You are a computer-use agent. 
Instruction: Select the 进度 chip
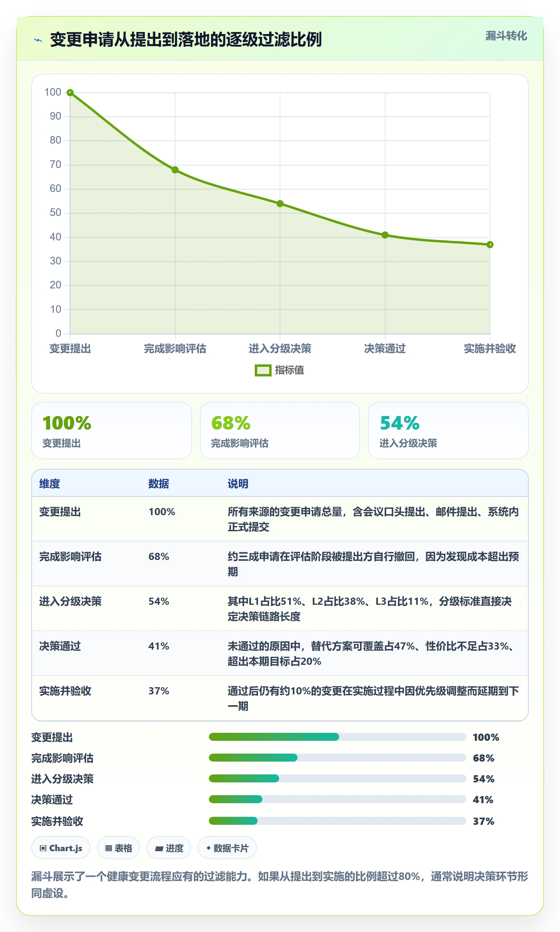click(169, 848)
